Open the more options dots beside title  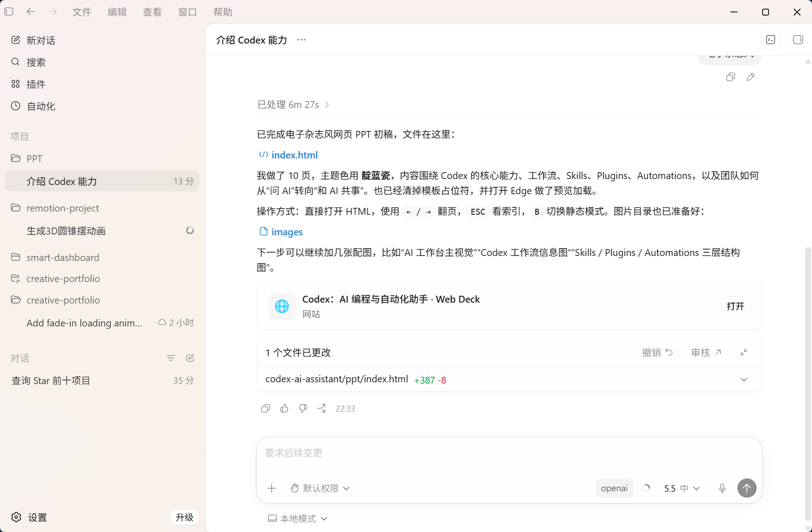pyautogui.click(x=301, y=40)
